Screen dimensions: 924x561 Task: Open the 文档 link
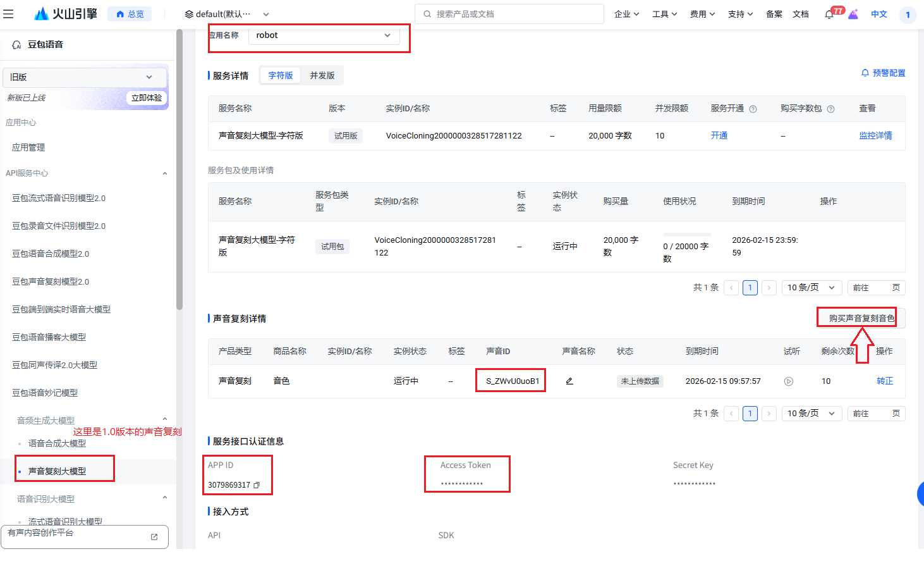[x=801, y=14]
